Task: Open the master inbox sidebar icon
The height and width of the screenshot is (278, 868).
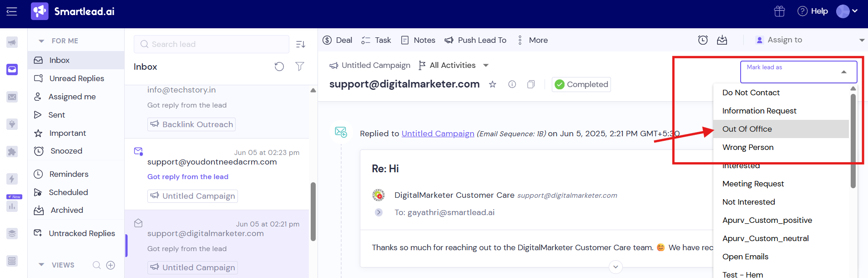Action: [12, 69]
